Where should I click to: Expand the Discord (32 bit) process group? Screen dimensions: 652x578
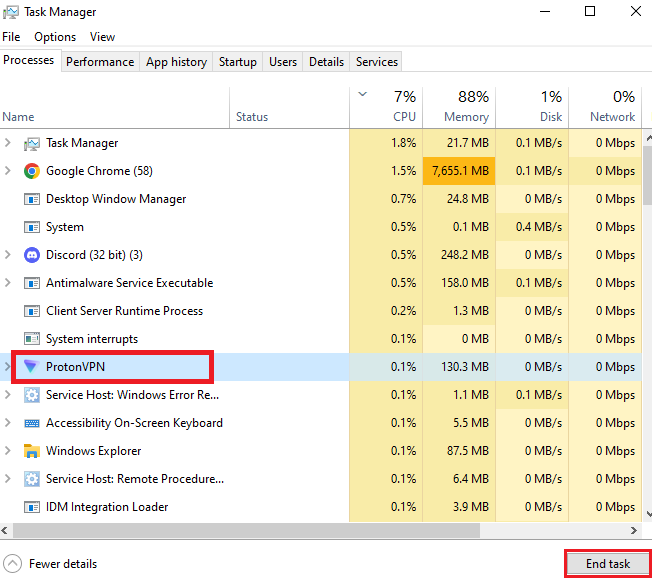coord(9,255)
